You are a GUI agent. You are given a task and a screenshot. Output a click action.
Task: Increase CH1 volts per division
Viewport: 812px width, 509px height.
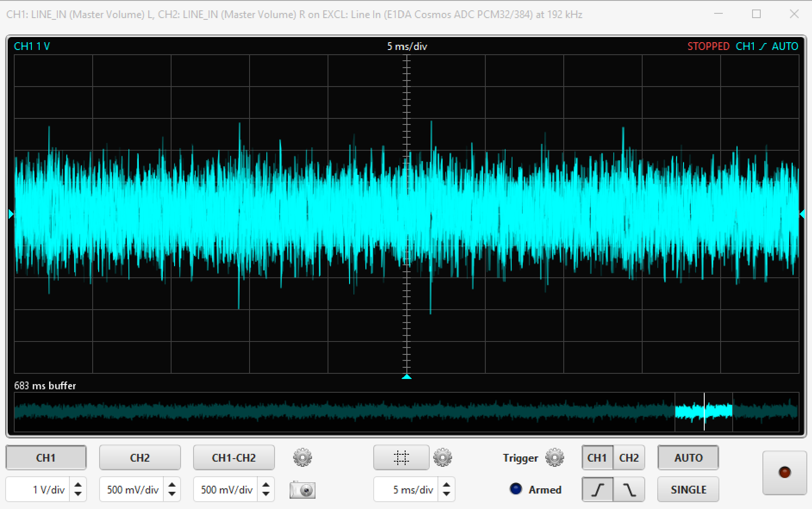(78, 485)
